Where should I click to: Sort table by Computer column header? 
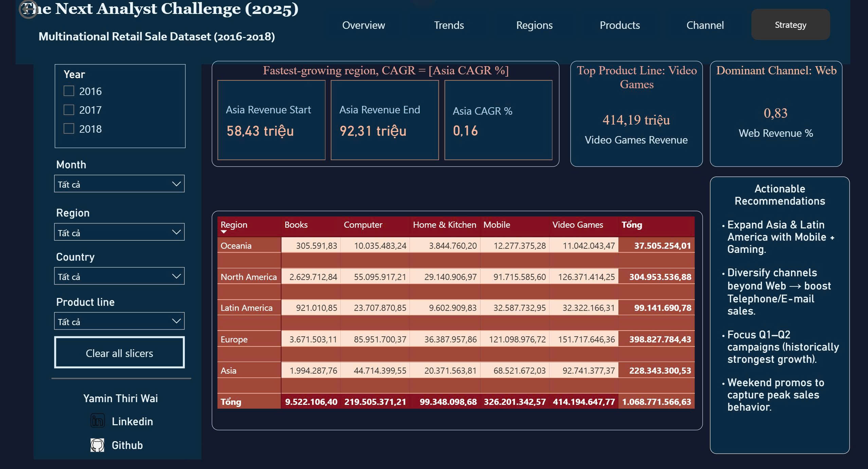click(x=363, y=225)
